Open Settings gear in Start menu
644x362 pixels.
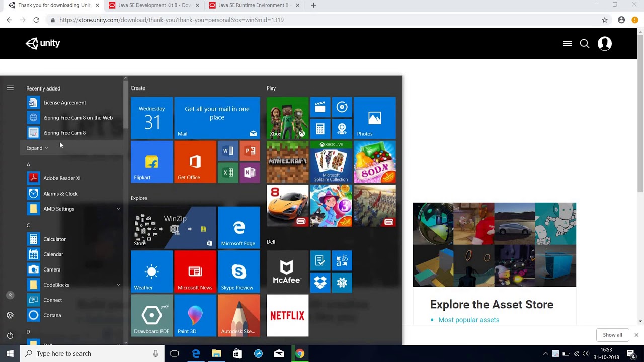(x=10, y=315)
